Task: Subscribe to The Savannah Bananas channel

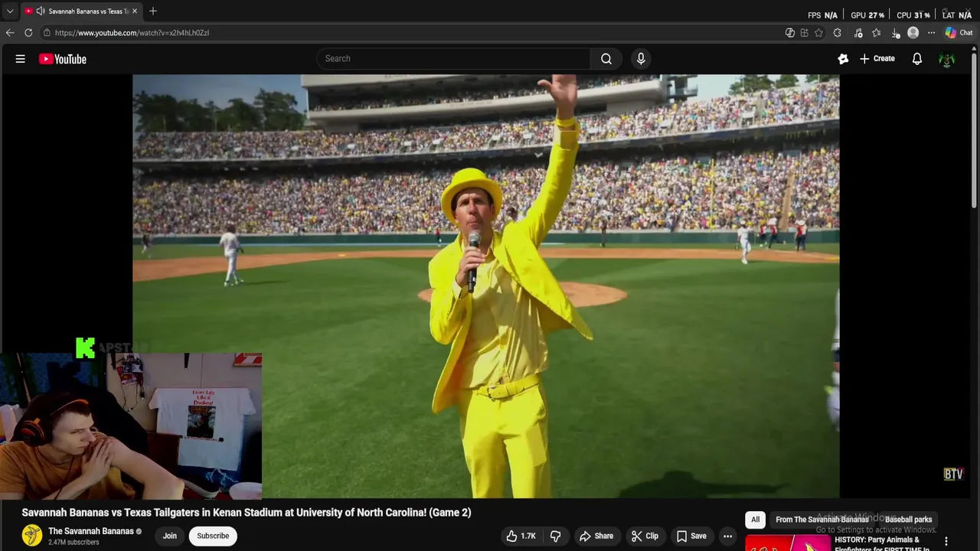Action: pos(213,536)
